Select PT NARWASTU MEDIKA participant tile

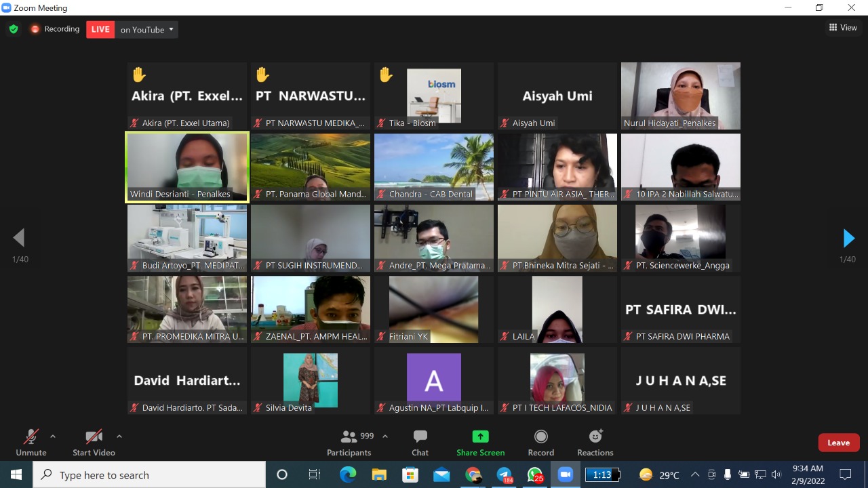click(311, 96)
